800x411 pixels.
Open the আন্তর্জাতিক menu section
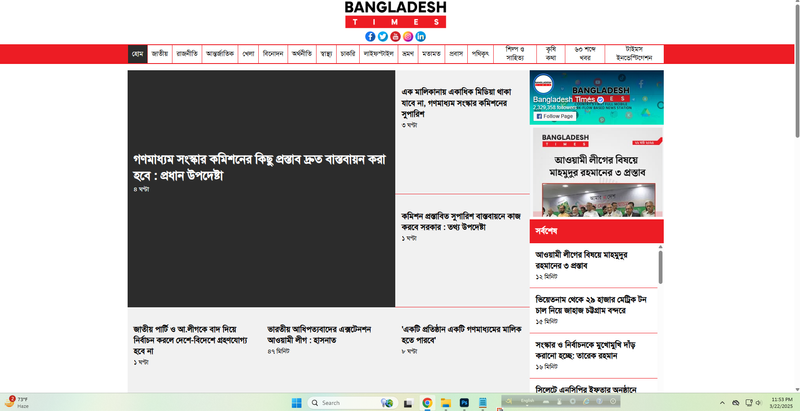(x=220, y=54)
